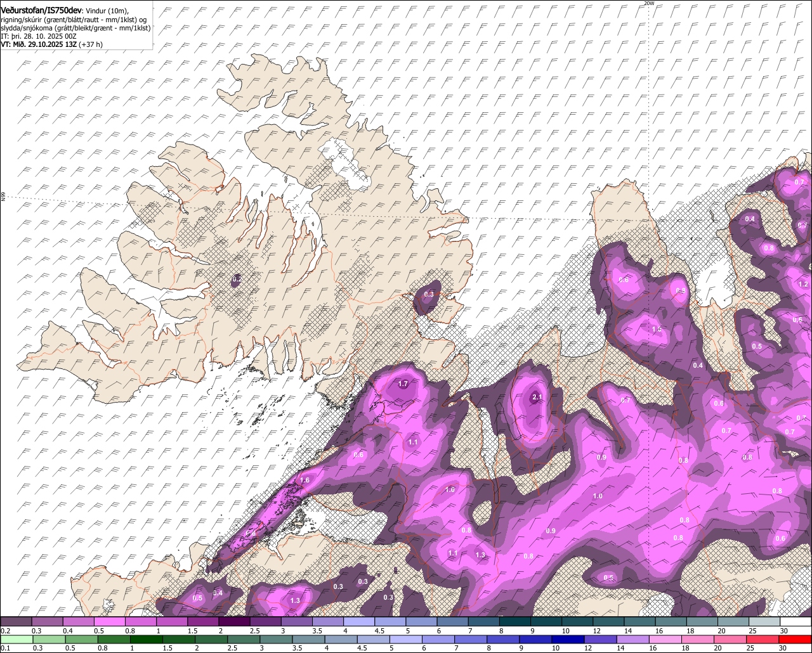Viewport: 812px width, 653px height.
Task: Click the 25 pale grey swatch, top legend row
Action: point(765,622)
